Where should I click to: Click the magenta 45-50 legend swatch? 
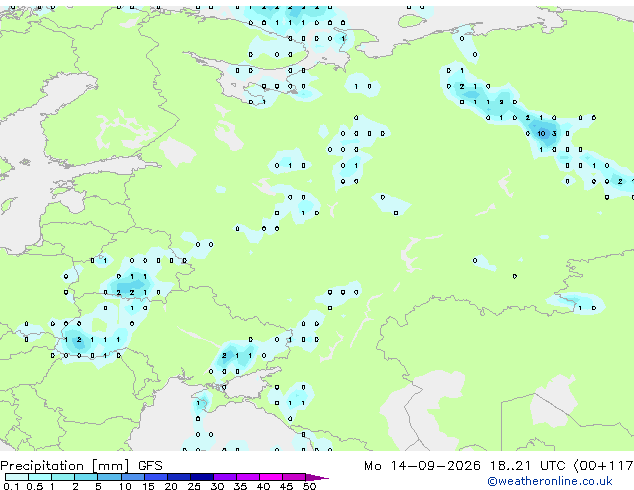(294, 477)
